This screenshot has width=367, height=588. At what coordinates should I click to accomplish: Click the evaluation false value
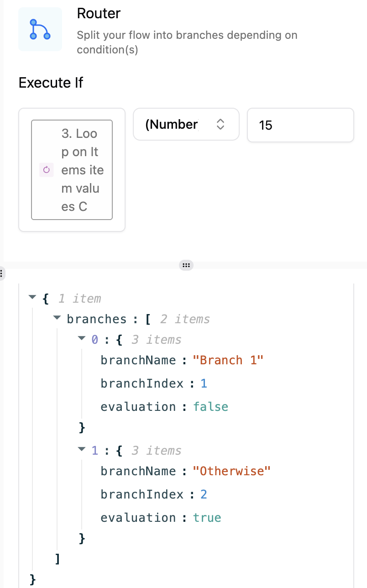(210, 406)
